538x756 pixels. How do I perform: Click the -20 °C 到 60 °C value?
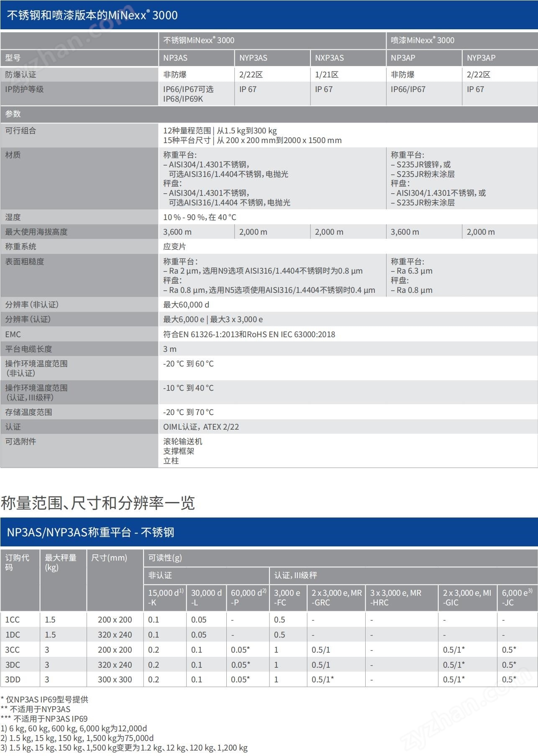click(188, 364)
